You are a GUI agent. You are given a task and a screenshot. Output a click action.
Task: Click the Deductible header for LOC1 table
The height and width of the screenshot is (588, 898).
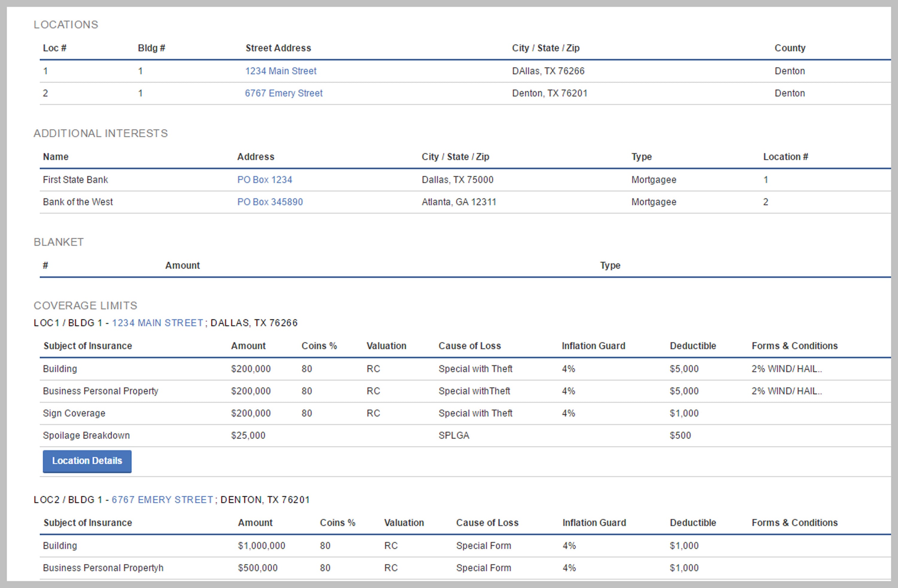[692, 346]
